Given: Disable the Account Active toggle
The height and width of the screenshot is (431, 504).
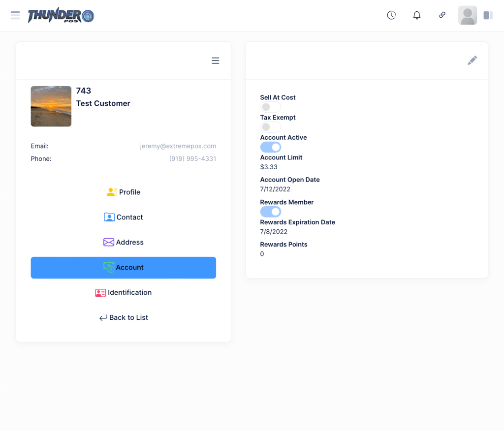Looking at the screenshot, I should click(x=271, y=147).
